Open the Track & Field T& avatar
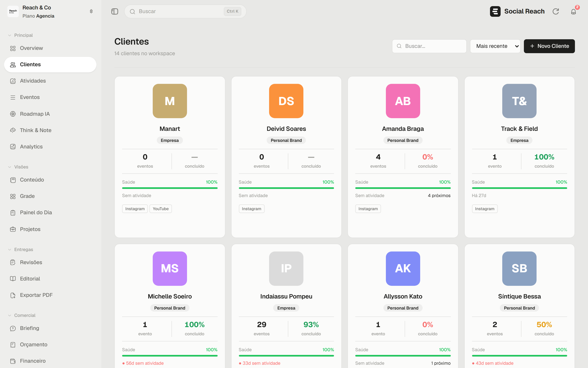The height and width of the screenshot is (368, 588). point(519,101)
